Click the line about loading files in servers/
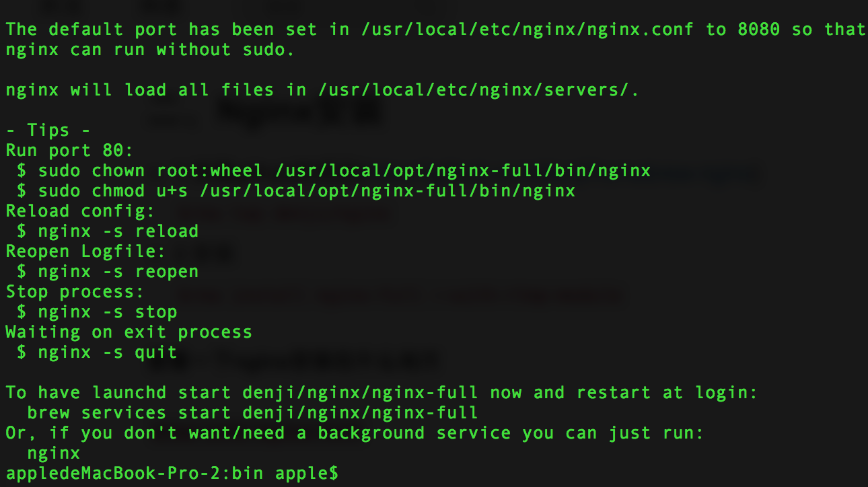The width and height of the screenshot is (868, 487). (x=322, y=91)
